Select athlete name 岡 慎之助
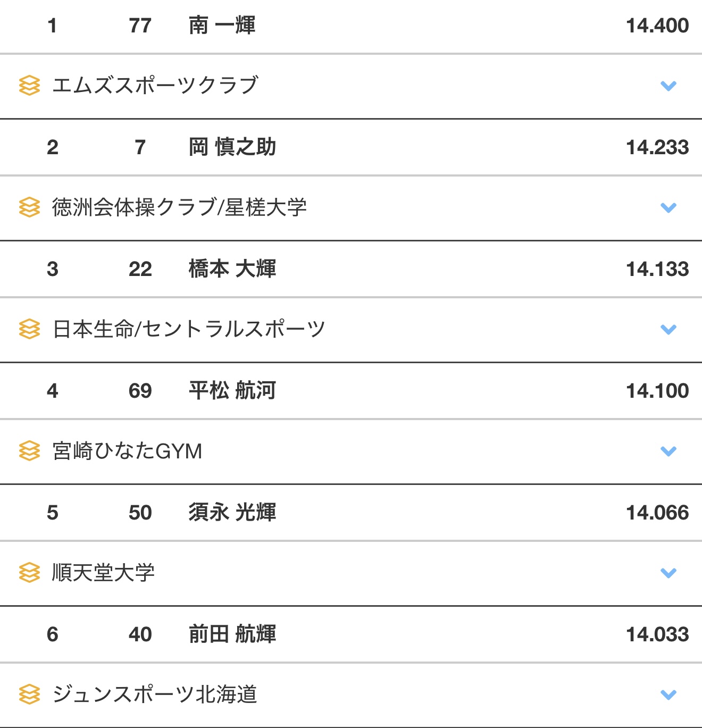The width and height of the screenshot is (702, 728). coord(232,147)
